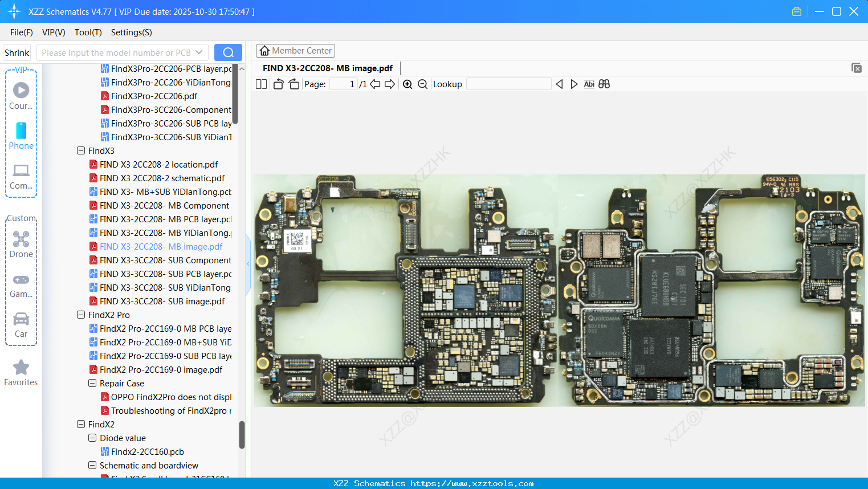Open the model number dropdown arrow

pyautogui.click(x=199, y=52)
